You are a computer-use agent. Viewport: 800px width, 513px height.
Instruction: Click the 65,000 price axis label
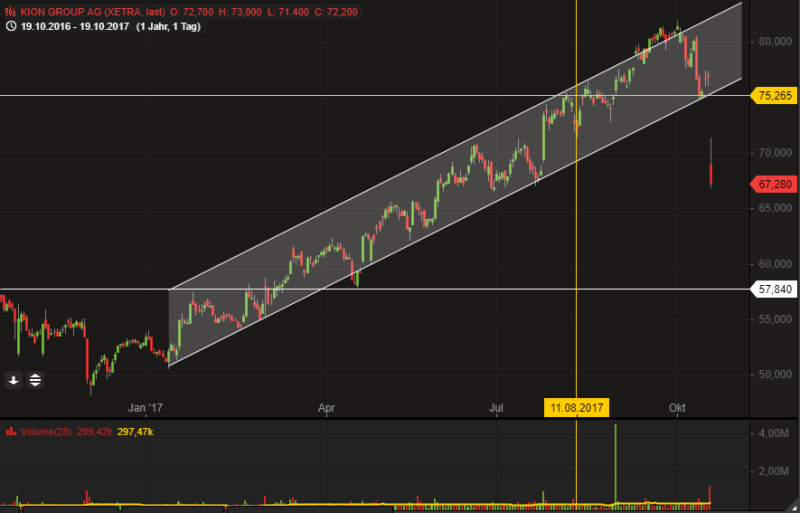(x=775, y=208)
